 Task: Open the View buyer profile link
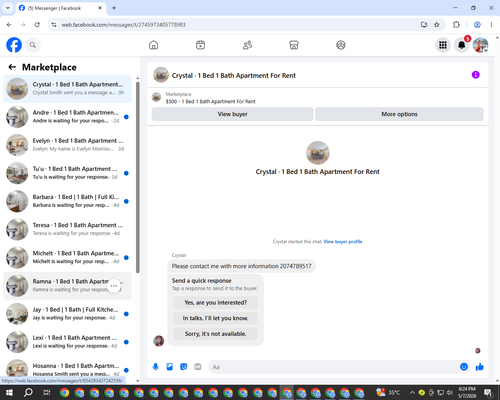[x=343, y=242]
